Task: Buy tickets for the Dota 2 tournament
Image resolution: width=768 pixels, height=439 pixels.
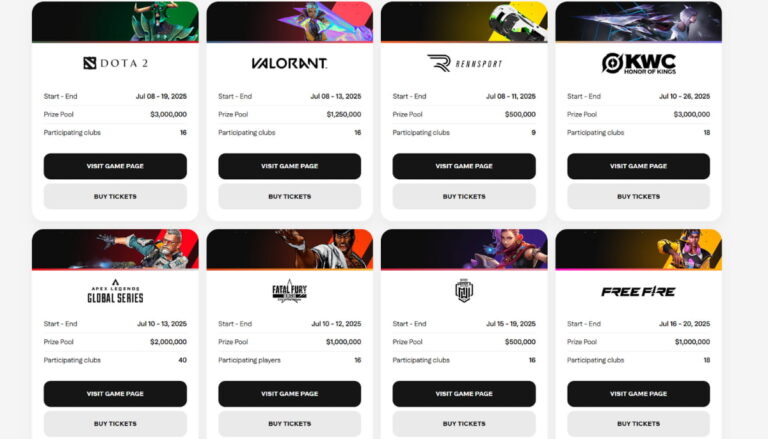Action: 115,196
